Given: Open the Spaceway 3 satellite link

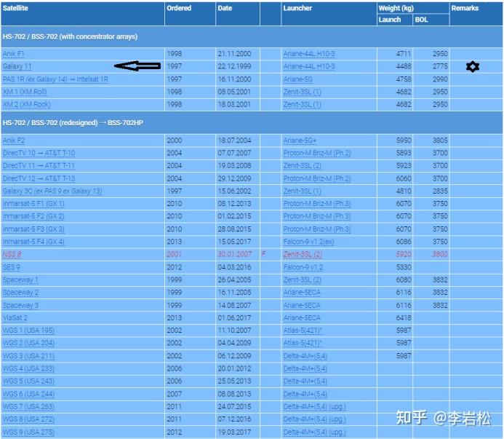Looking at the screenshot, I should (20, 305).
